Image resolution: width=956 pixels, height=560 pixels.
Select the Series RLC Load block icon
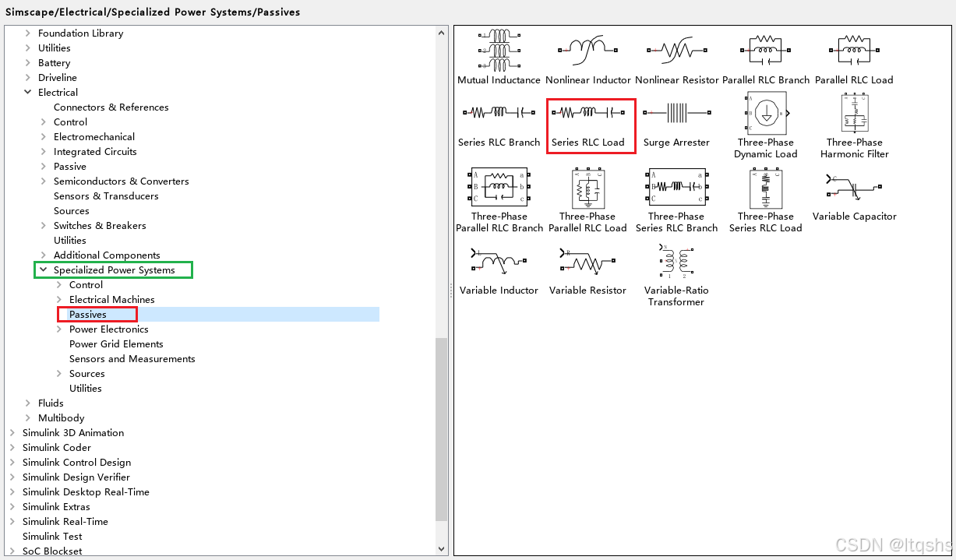(587, 113)
